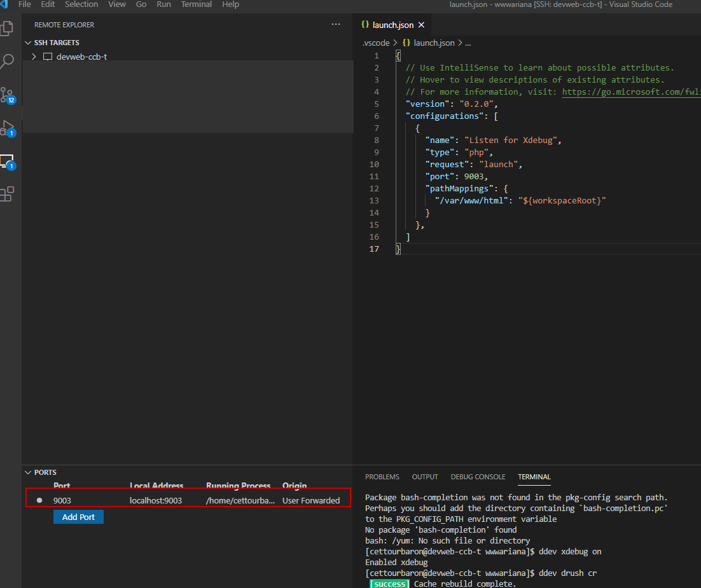
Task: Open the Explorer view in activity bar
Action: [x=7, y=29]
